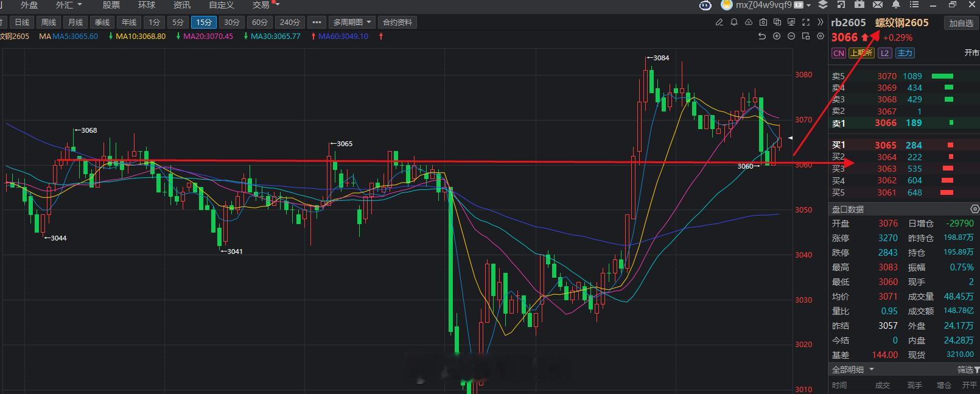Click the rb2605 contract code

[x=849, y=23]
